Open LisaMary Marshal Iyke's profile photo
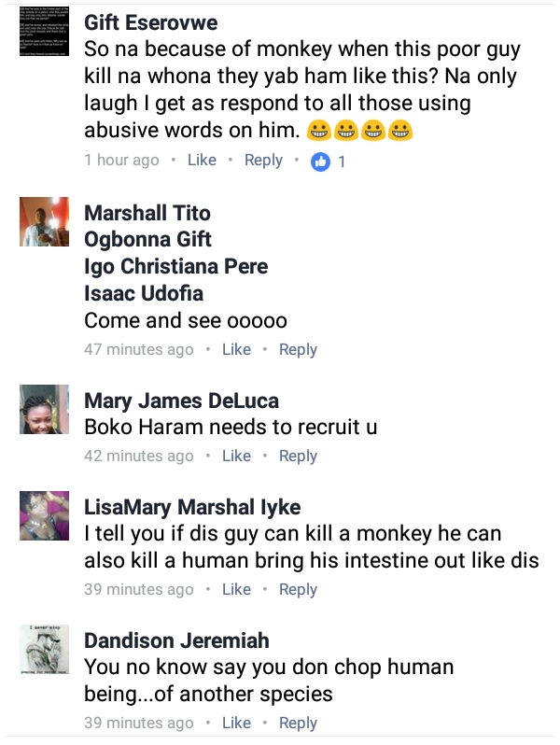 [44, 515]
